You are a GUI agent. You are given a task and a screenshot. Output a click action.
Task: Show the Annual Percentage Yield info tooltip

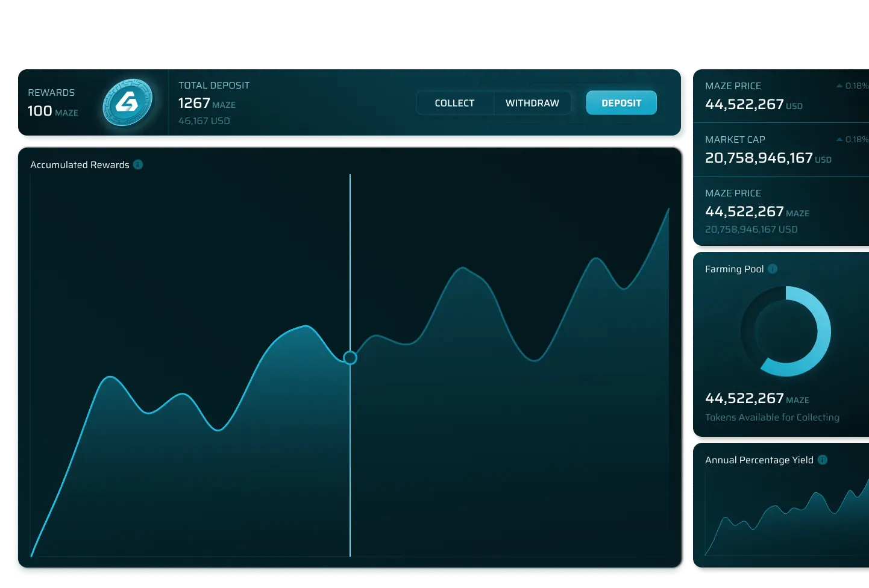pyautogui.click(x=823, y=460)
